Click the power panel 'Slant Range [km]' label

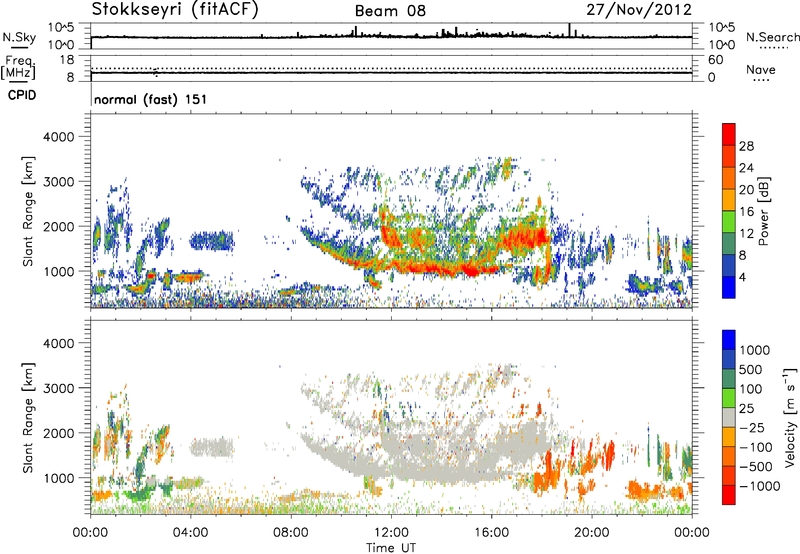tap(28, 211)
